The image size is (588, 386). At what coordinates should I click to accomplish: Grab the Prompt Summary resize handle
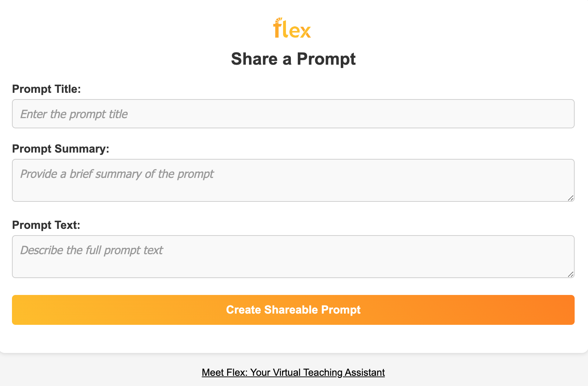click(x=570, y=198)
